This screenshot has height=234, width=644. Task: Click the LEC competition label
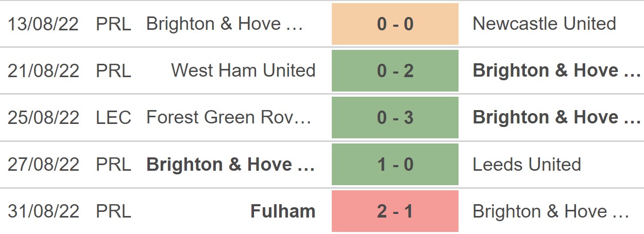113,117
